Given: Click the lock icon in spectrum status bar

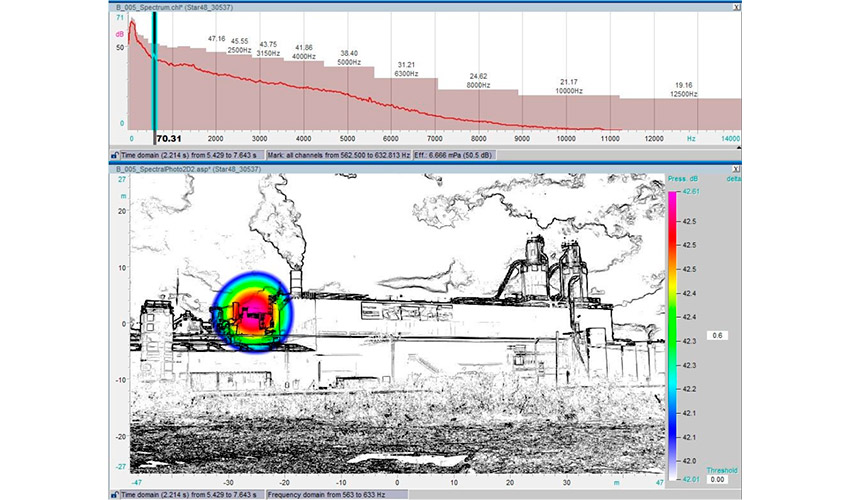Looking at the screenshot, I should click(115, 155).
